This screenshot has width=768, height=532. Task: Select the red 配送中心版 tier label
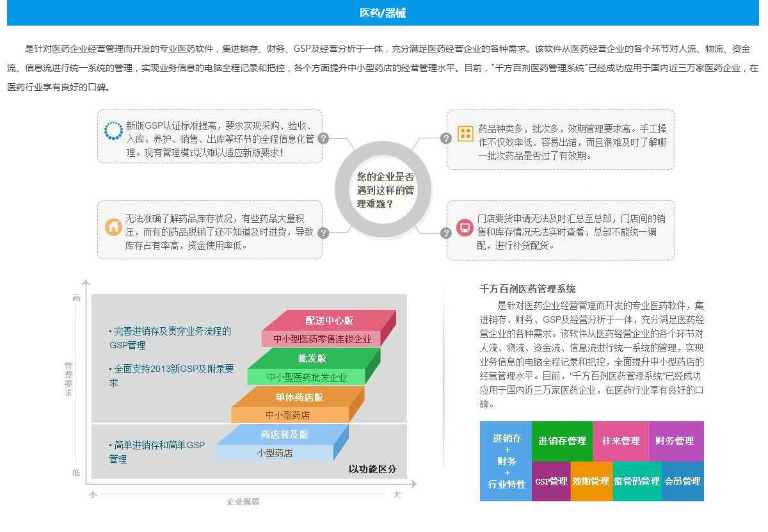pos(329,320)
